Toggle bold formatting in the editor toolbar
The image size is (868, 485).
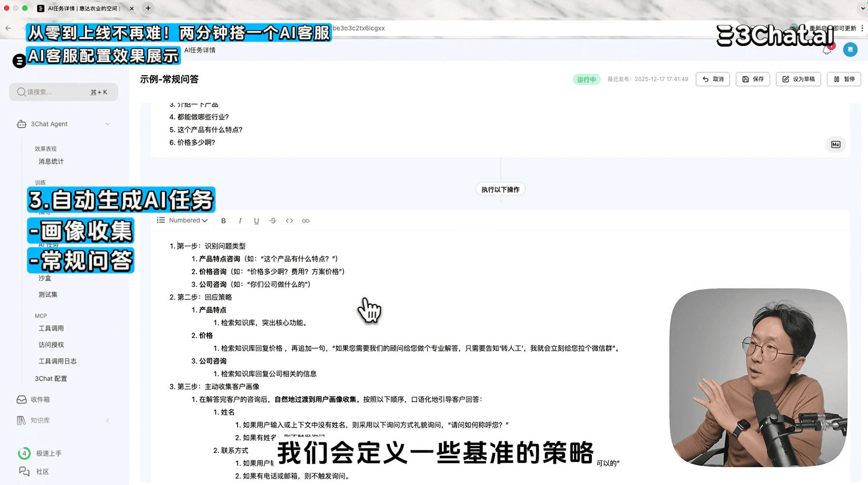pos(223,221)
